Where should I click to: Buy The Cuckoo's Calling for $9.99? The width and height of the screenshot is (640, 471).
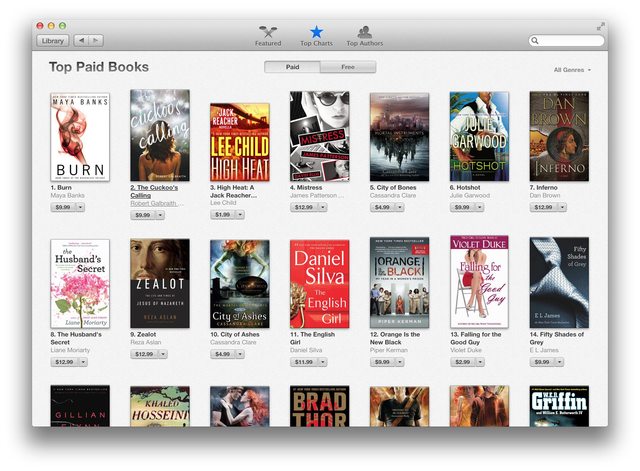(x=143, y=215)
